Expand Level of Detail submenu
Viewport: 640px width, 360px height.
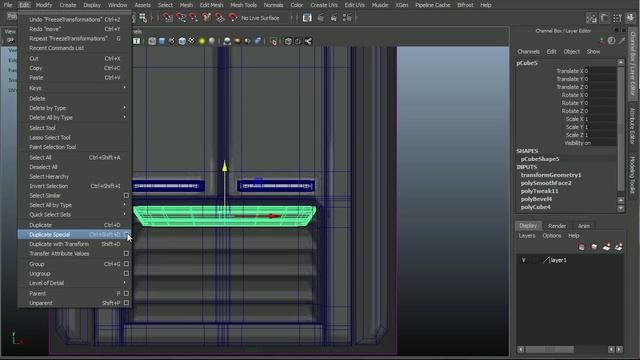point(124,283)
